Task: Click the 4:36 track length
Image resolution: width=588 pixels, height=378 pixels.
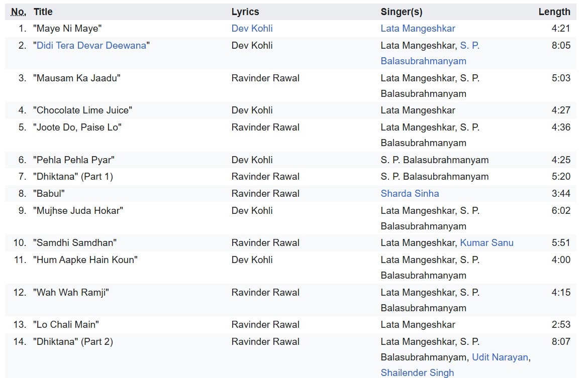Action: (x=561, y=128)
